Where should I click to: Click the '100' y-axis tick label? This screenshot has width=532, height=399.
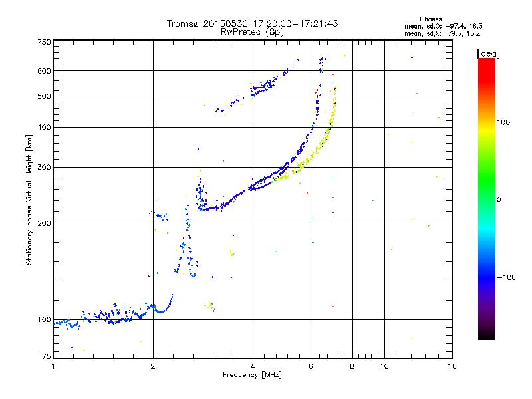(x=44, y=319)
